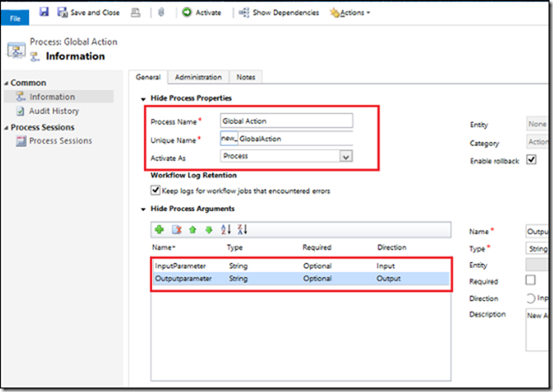Viewport: 553px width, 392px height.
Task: Click the Process Name text field
Action: pos(286,121)
